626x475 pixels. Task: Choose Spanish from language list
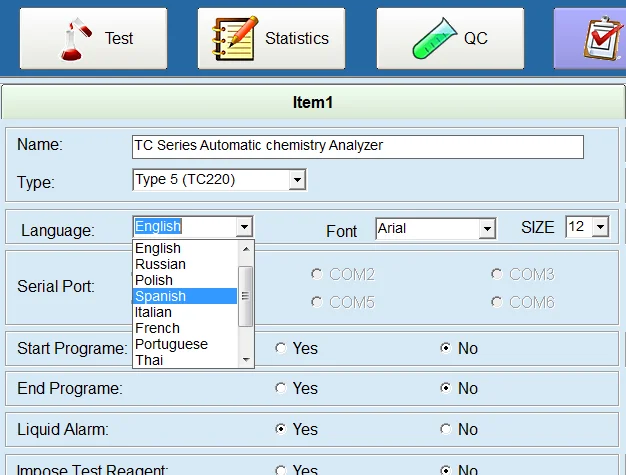coord(160,296)
